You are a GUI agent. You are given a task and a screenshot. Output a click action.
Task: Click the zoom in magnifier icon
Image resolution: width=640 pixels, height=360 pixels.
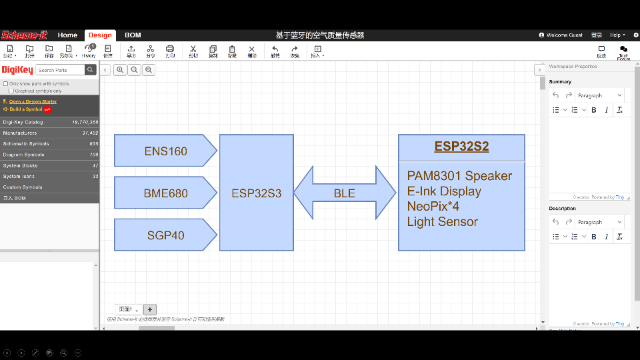click(120, 70)
